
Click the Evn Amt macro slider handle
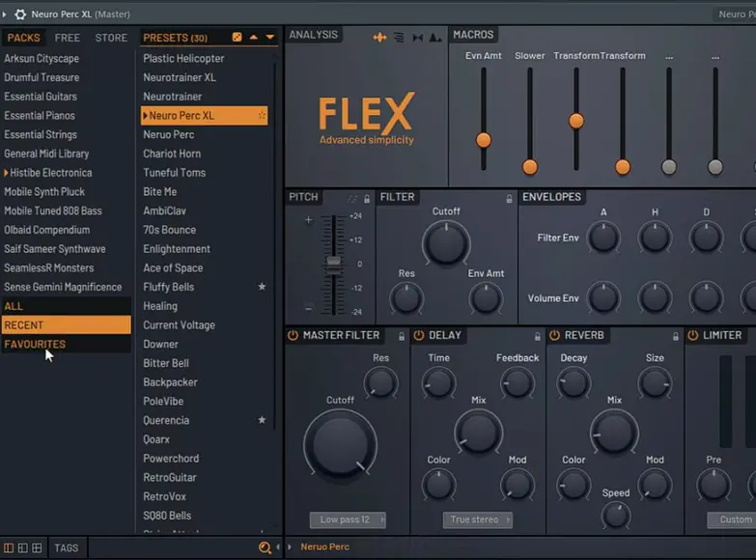point(484,140)
